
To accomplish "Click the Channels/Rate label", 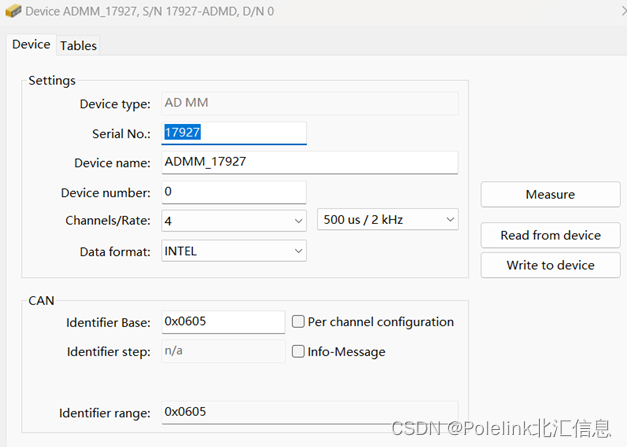I will coord(108,220).
